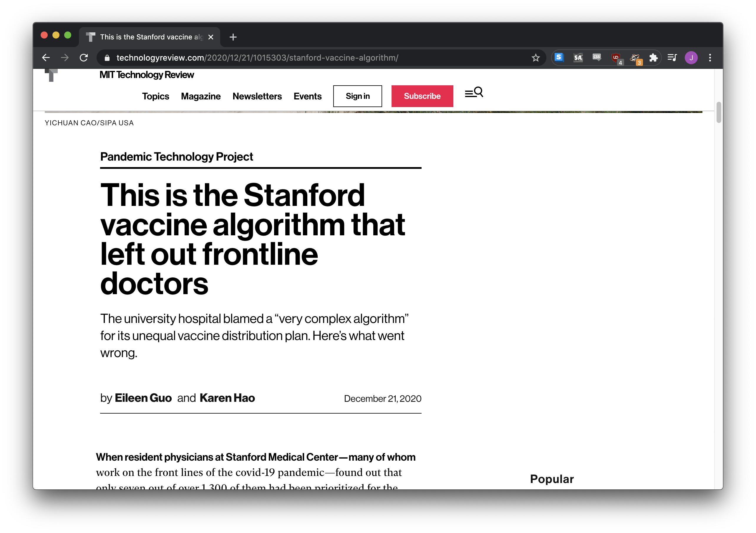This screenshot has width=756, height=533.
Task: Switch to the Newsletters menu item
Action: 257,96
